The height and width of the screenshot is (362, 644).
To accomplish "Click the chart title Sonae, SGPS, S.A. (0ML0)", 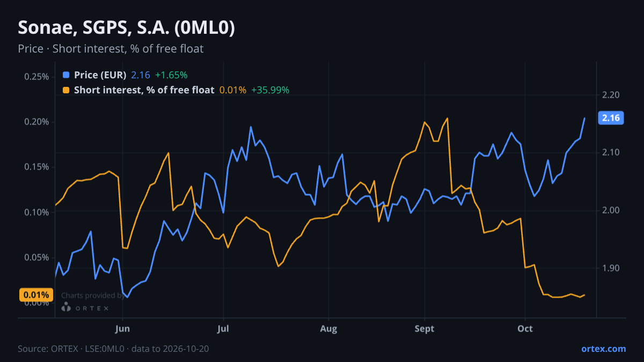I will [x=126, y=28].
